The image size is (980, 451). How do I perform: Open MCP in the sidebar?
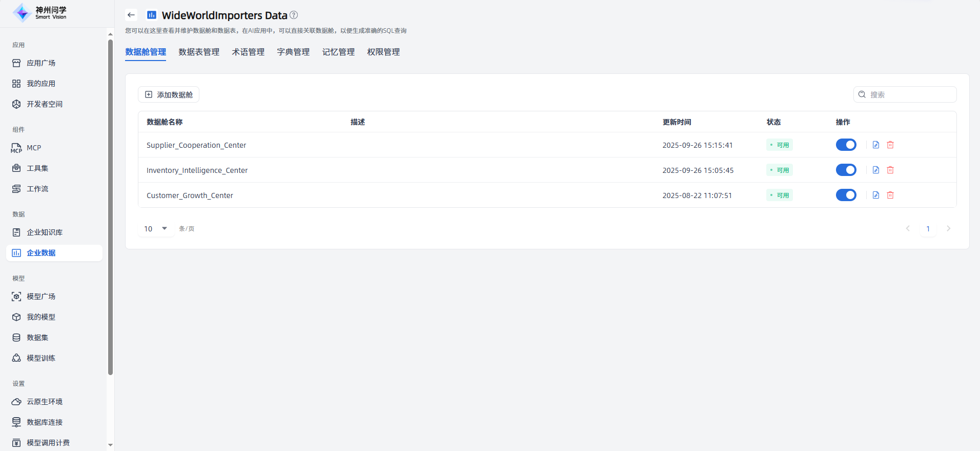pyautogui.click(x=34, y=148)
